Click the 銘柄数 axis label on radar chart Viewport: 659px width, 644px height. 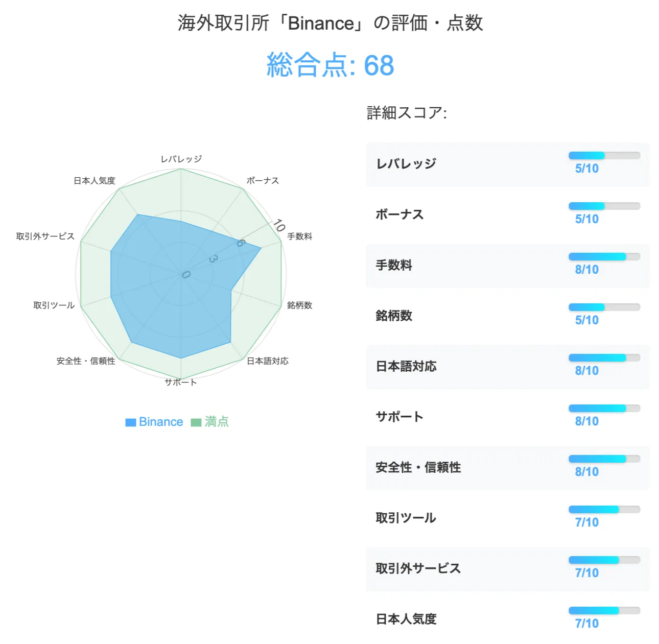pos(299,305)
